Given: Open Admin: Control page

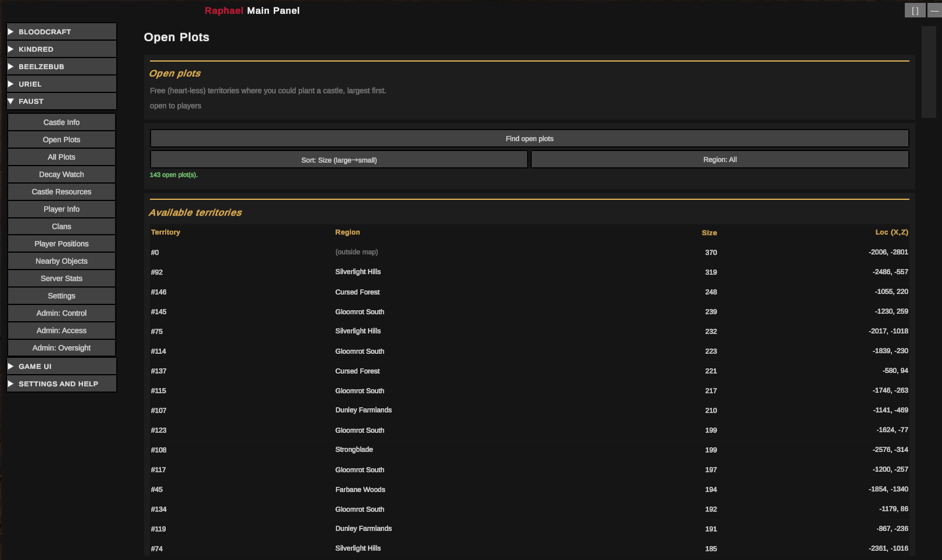Looking at the screenshot, I should (x=62, y=313).
